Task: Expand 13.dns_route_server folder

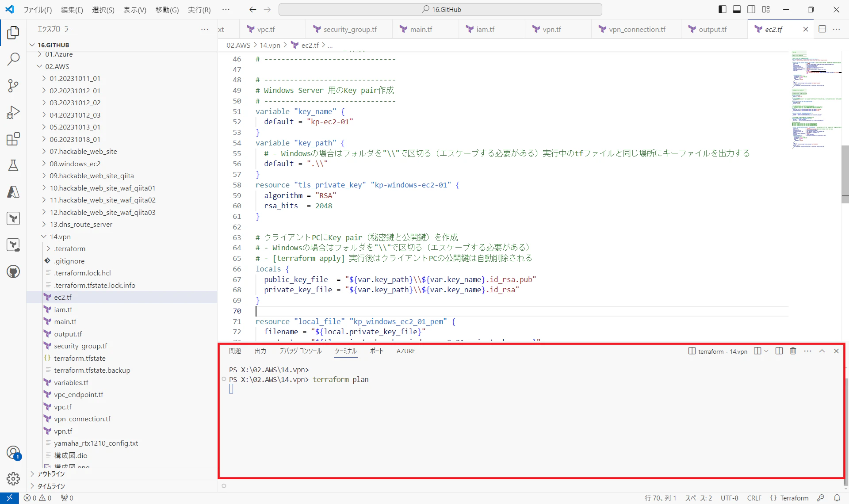Action: (x=81, y=224)
